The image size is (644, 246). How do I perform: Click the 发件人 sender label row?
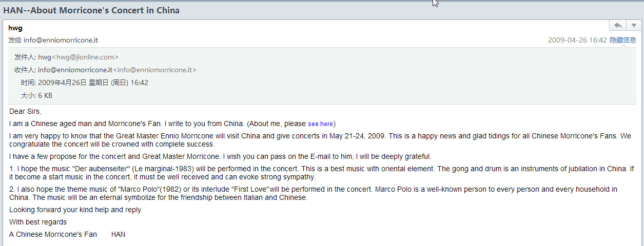click(x=67, y=57)
